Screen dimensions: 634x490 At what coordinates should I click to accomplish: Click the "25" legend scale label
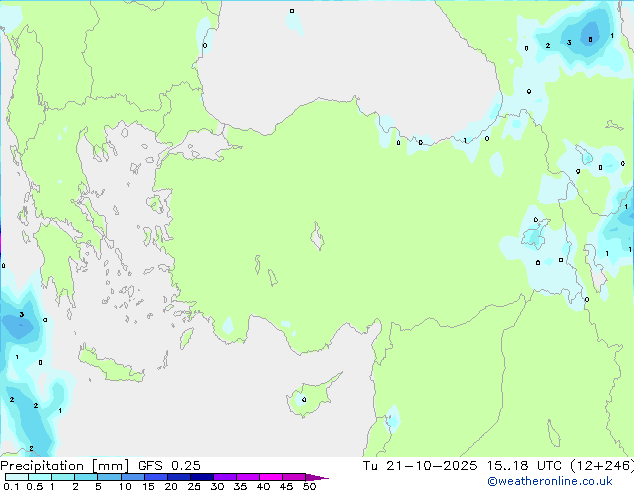(194, 486)
